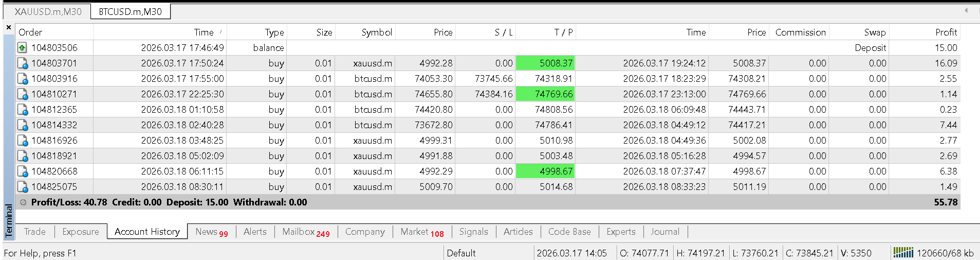
Task: Click the green T/P cell 5008.37
Action: 545,63
